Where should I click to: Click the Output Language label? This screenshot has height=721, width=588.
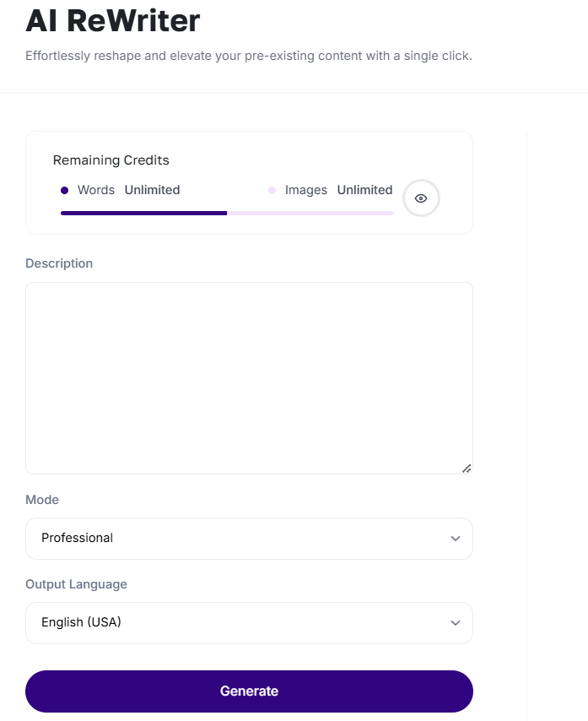(76, 584)
